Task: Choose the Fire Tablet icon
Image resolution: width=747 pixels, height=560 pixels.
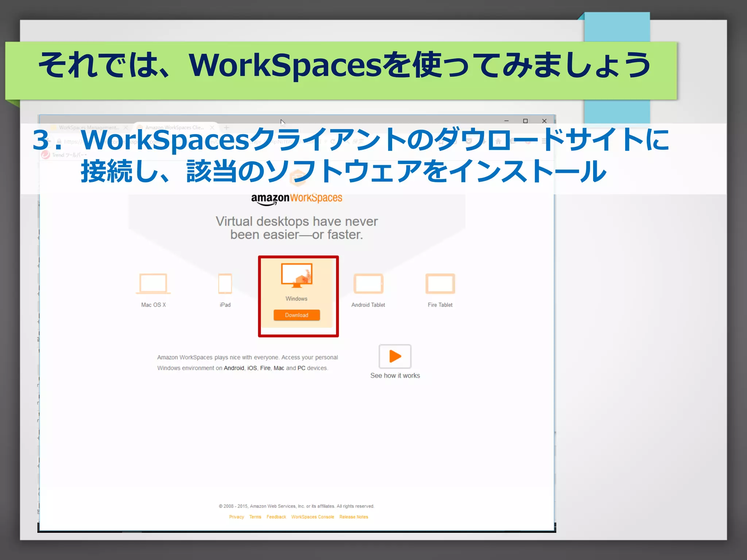Action: point(440,284)
